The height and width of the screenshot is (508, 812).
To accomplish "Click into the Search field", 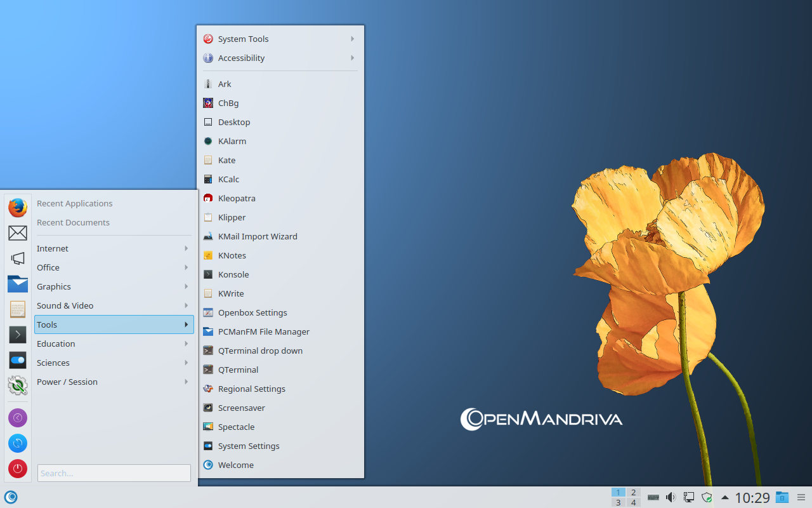I will tap(114, 473).
